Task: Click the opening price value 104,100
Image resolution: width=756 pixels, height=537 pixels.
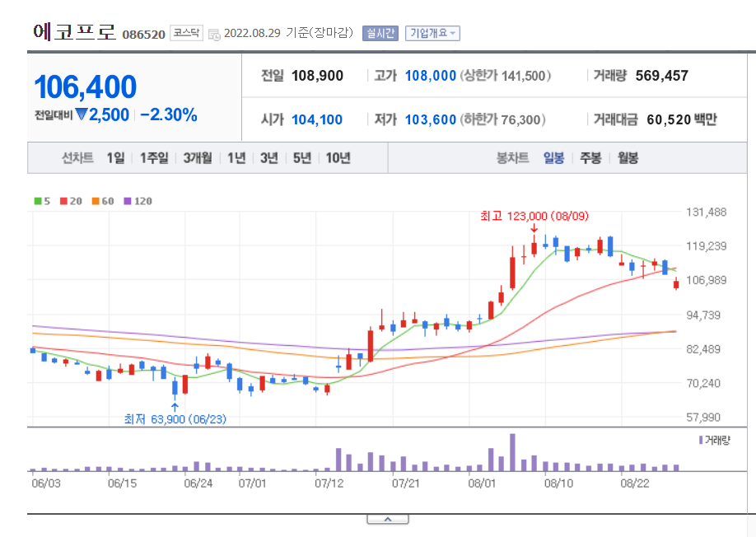Action: click(317, 119)
